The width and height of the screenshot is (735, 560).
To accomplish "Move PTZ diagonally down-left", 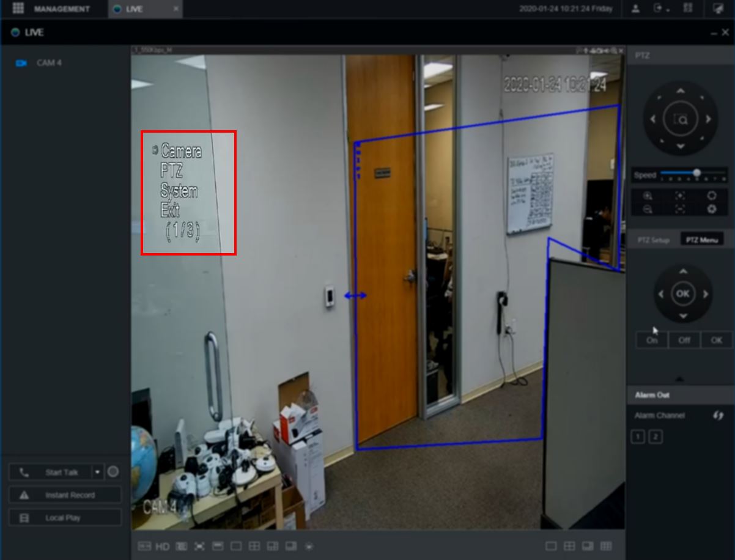I will [660, 140].
